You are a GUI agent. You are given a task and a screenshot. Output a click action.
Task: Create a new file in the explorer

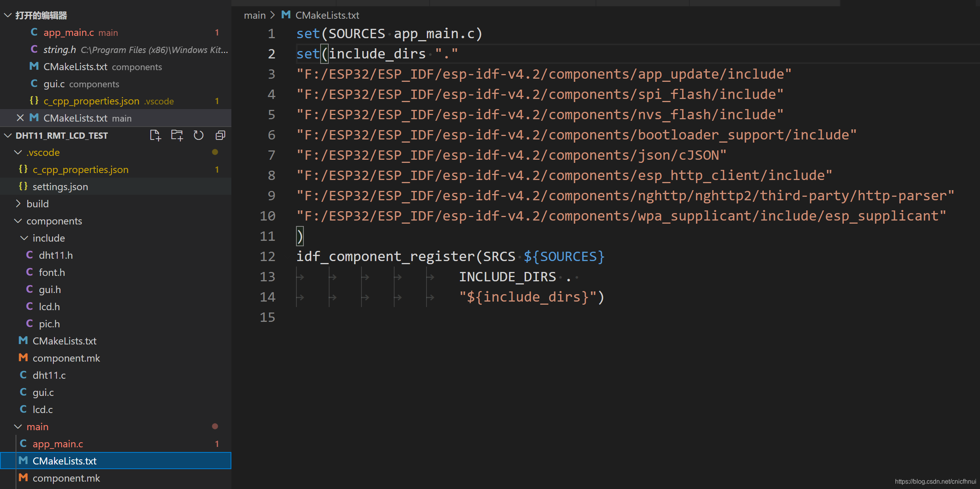point(155,135)
